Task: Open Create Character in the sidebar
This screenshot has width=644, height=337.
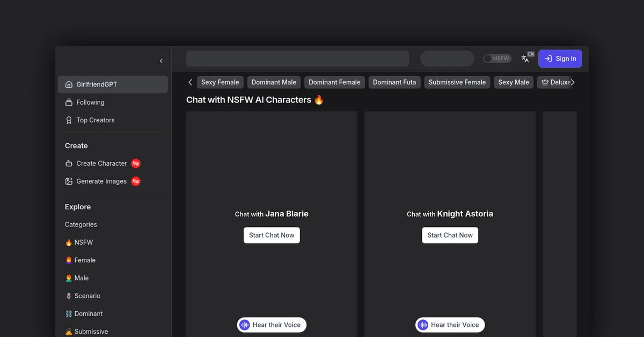Action: [101, 164]
